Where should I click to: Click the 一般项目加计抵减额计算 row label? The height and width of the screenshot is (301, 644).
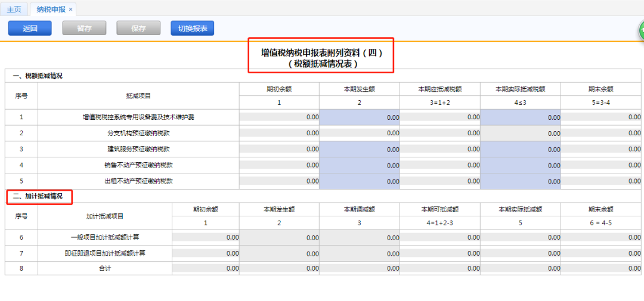(105, 237)
